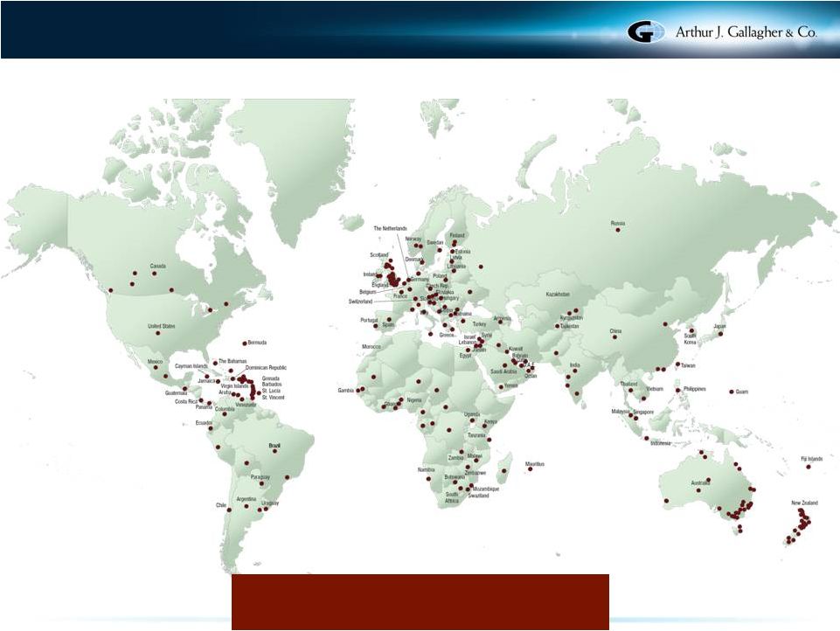Click the United States country label
This screenshot has height=631, width=840.
[x=161, y=326]
